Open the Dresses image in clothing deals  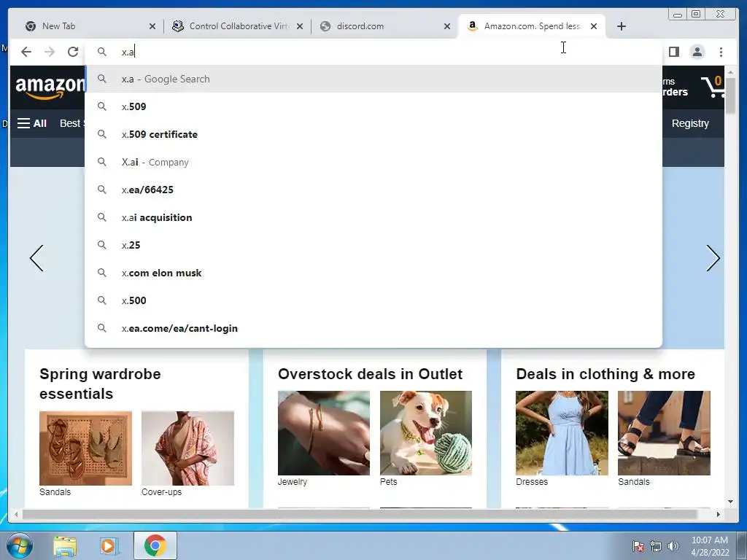pos(562,433)
